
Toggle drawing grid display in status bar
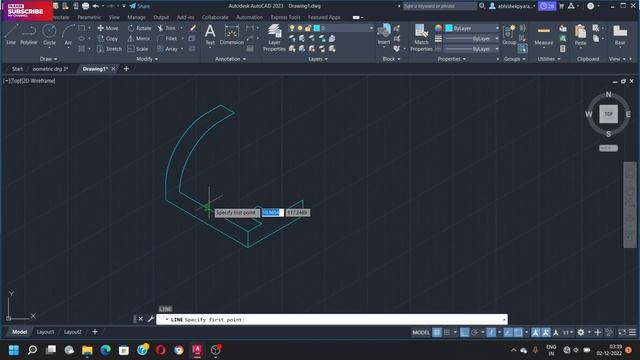437,332
